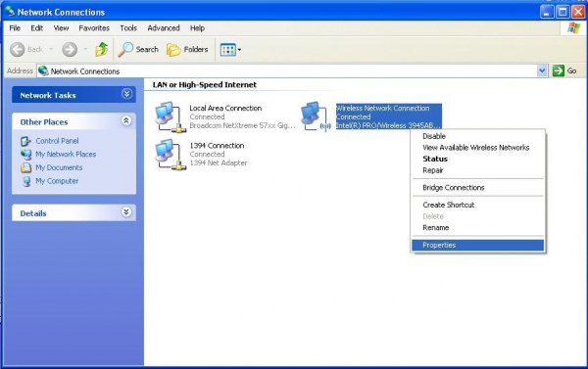
Task: Close the Network Connections window
Action: click(578, 12)
